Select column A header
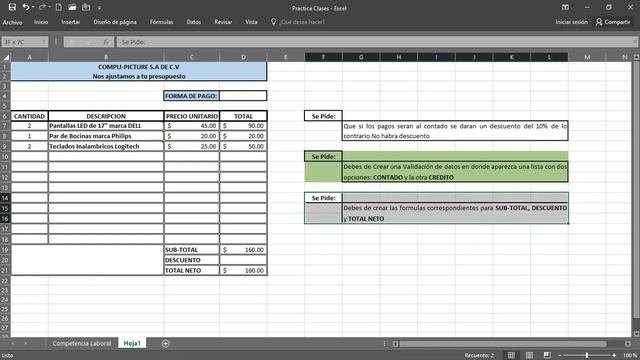The image size is (640, 360). tap(29, 57)
